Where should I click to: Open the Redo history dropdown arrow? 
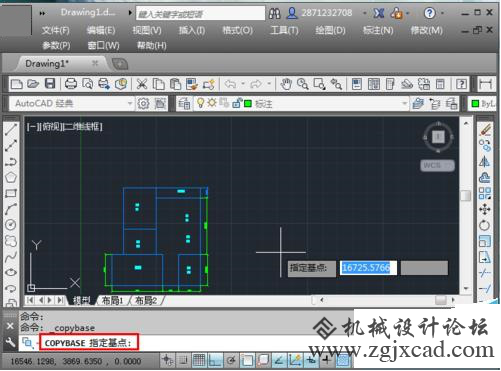[269, 84]
